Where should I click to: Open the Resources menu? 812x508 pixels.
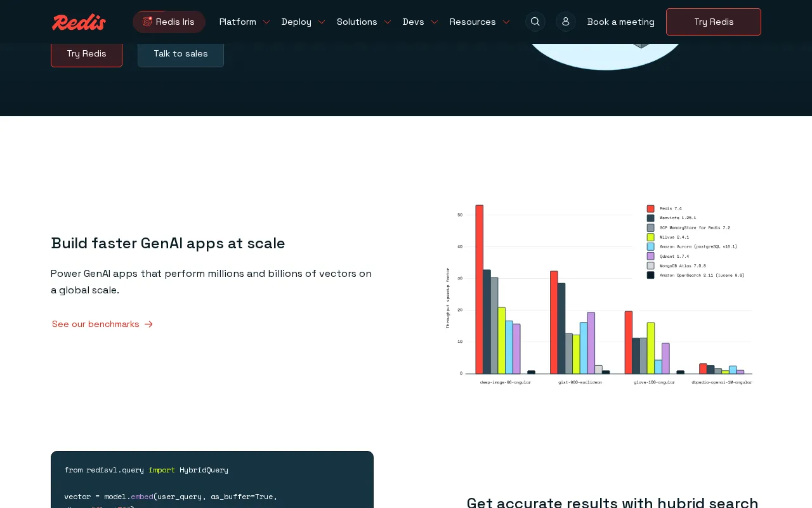(x=480, y=22)
